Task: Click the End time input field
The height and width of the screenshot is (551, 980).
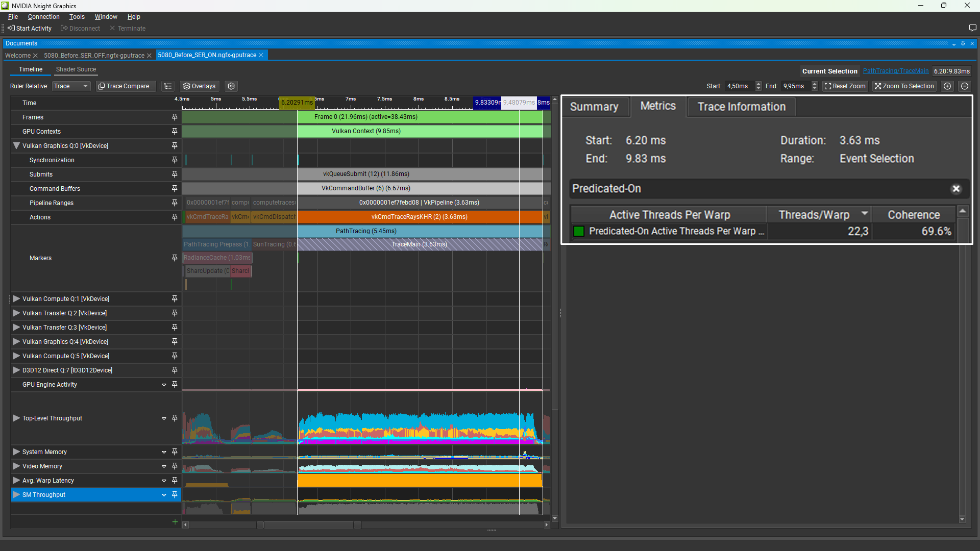Action: pyautogui.click(x=796, y=86)
